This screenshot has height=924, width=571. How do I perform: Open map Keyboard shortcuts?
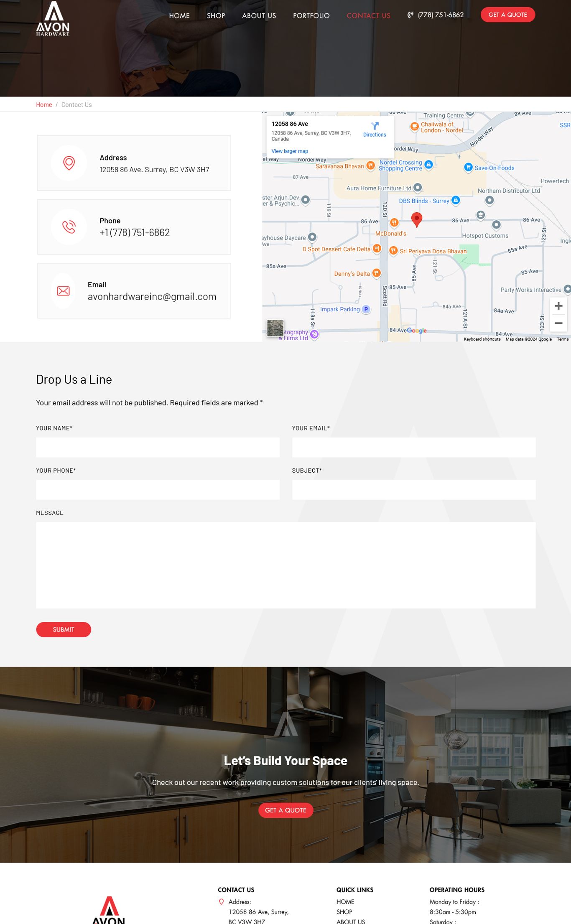[482, 339]
